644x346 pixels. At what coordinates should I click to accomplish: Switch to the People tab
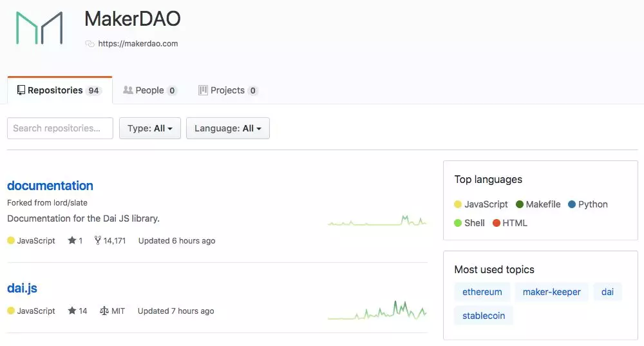[x=150, y=90]
